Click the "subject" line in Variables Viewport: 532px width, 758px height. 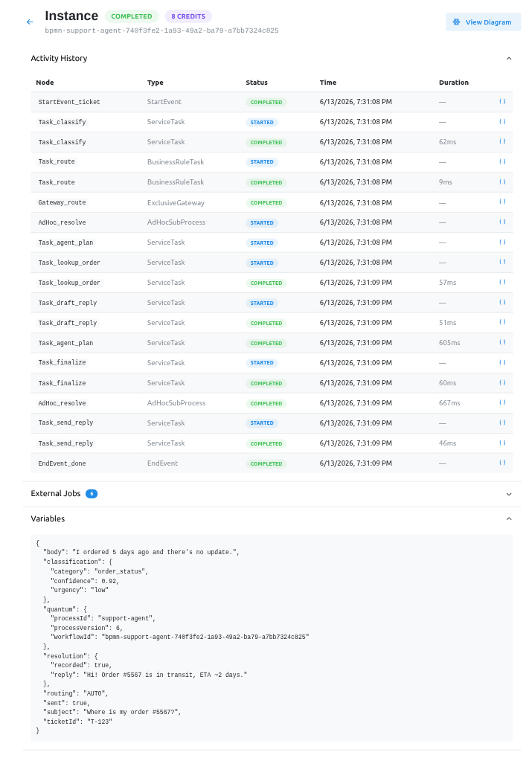[112, 712]
